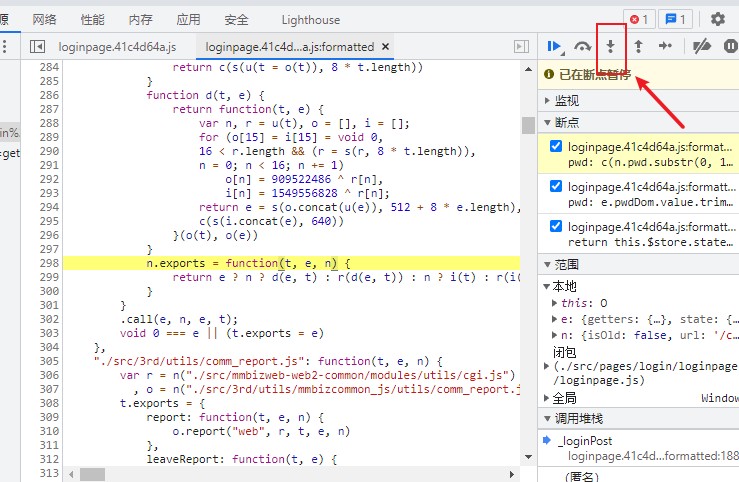
Task: Switch to the 内存 Memory tab
Action: (x=140, y=19)
